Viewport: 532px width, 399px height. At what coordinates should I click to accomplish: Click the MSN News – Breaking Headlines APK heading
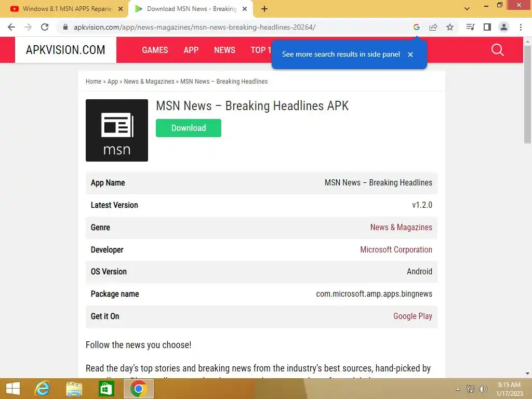pos(252,106)
